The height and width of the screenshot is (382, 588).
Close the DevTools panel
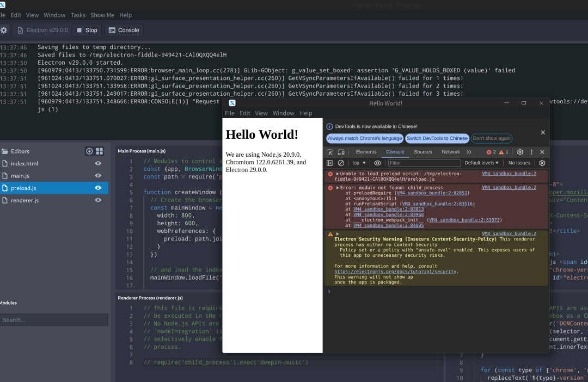pyautogui.click(x=542, y=152)
